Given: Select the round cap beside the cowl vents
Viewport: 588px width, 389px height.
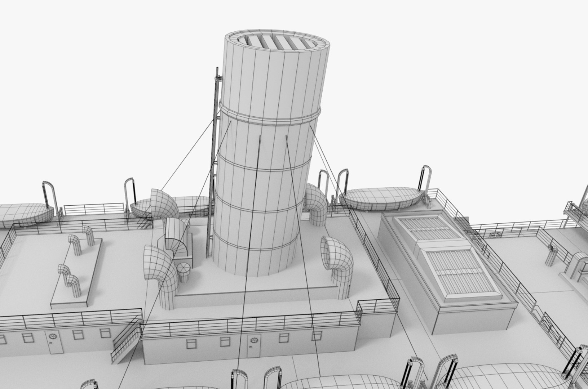Looking at the screenshot, I should coord(184,272).
